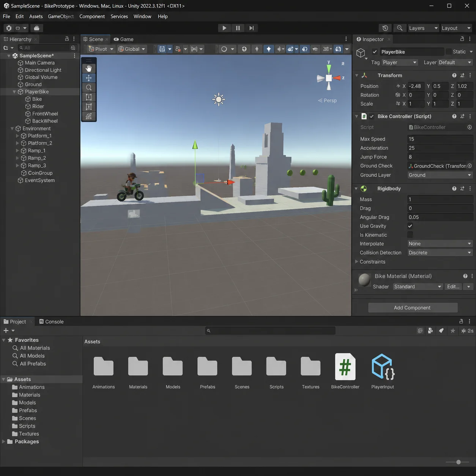The image size is (476, 476).
Task: Open the Pivot handle position dropdown
Action: [x=101, y=49]
